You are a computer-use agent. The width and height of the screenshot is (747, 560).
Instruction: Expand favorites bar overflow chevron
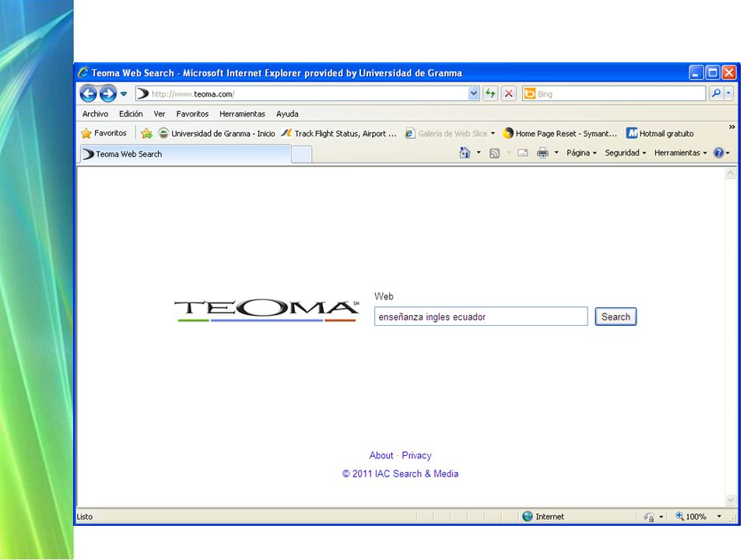pos(731,127)
